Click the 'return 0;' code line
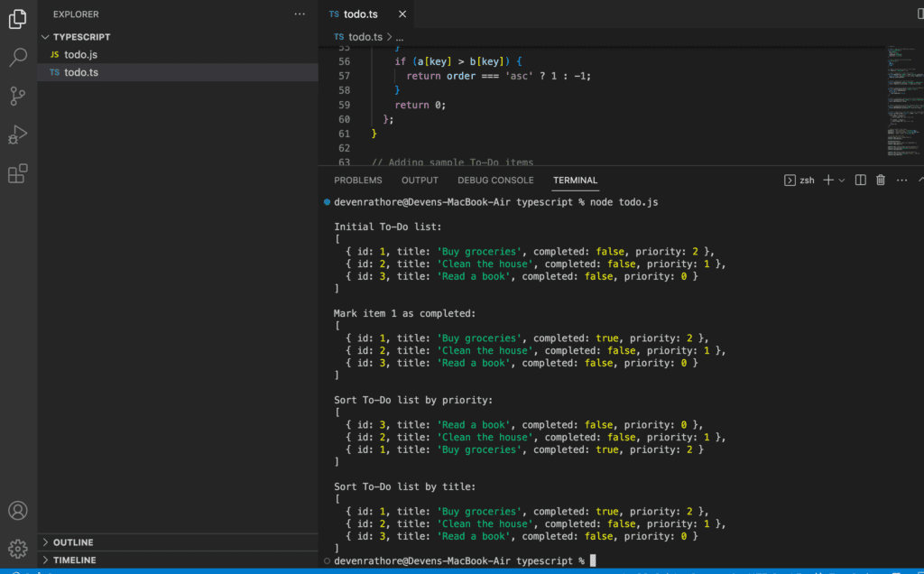Viewport: 924px width, 574px height. point(420,105)
